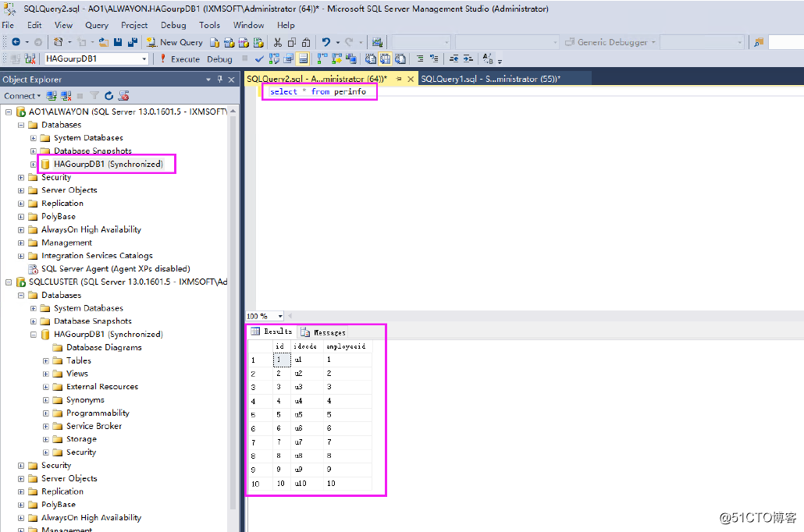Click Display Estimated Execution Plan icon
804x532 pixels.
pyautogui.click(x=274, y=59)
